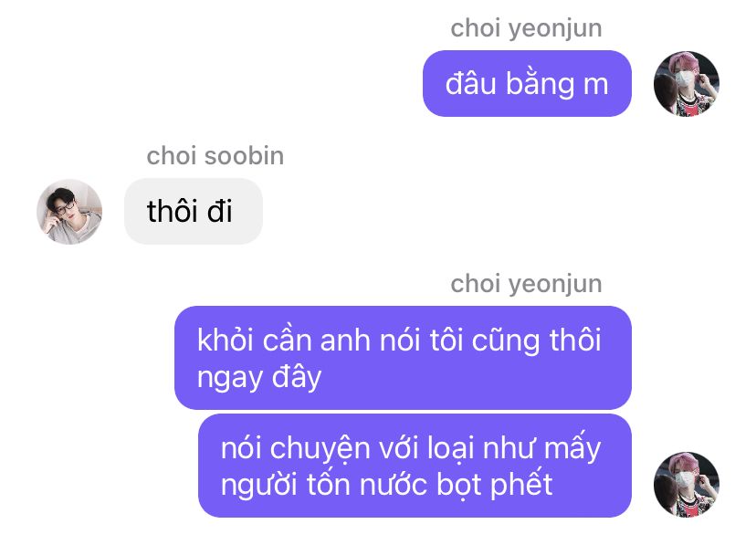Open choi soobin's profile picture
756x545 pixels.
(69, 212)
